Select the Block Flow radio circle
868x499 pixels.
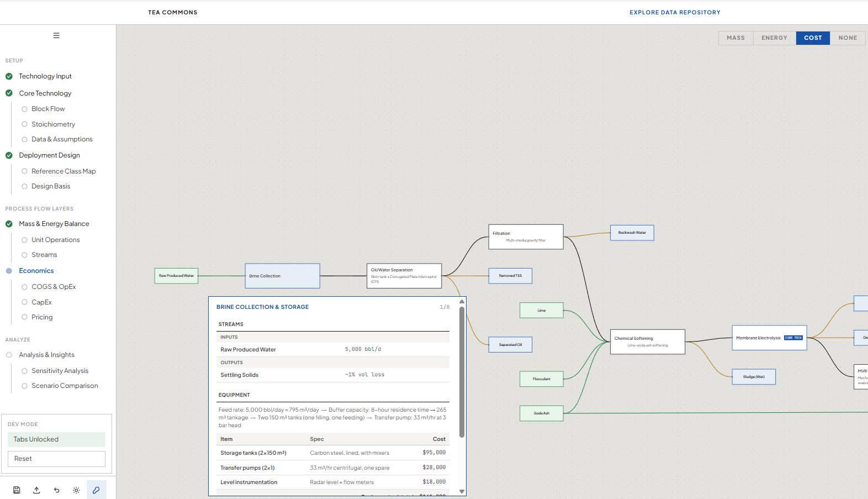pyautogui.click(x=24, y=109)
